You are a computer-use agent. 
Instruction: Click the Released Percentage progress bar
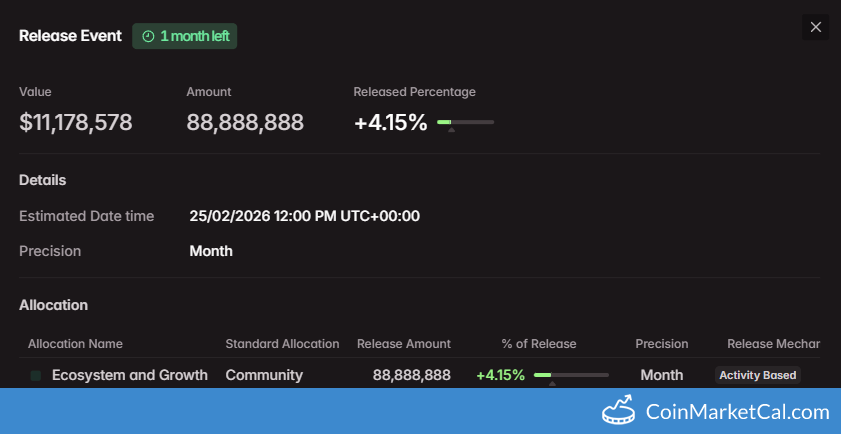pyautogui.click(x=465, y=122)
